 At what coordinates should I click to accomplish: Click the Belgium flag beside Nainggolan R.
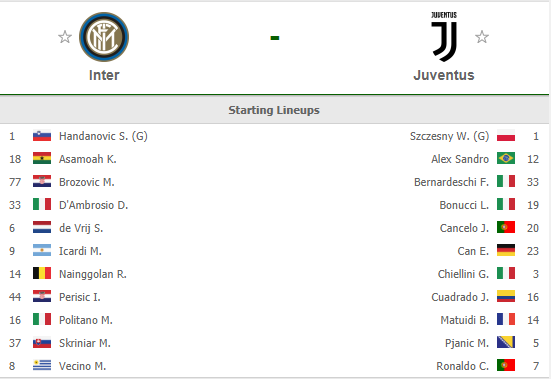[42, 274]
